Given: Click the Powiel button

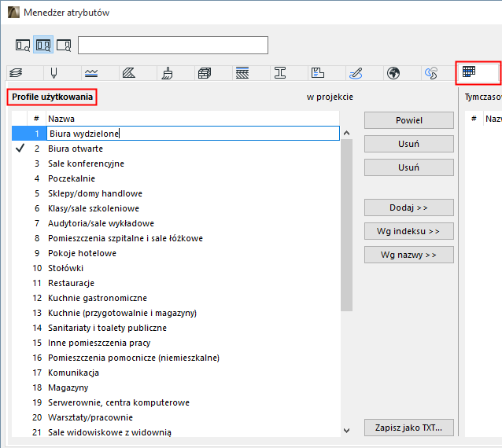Looking at the screenshot, I should (x=409, y=120).
